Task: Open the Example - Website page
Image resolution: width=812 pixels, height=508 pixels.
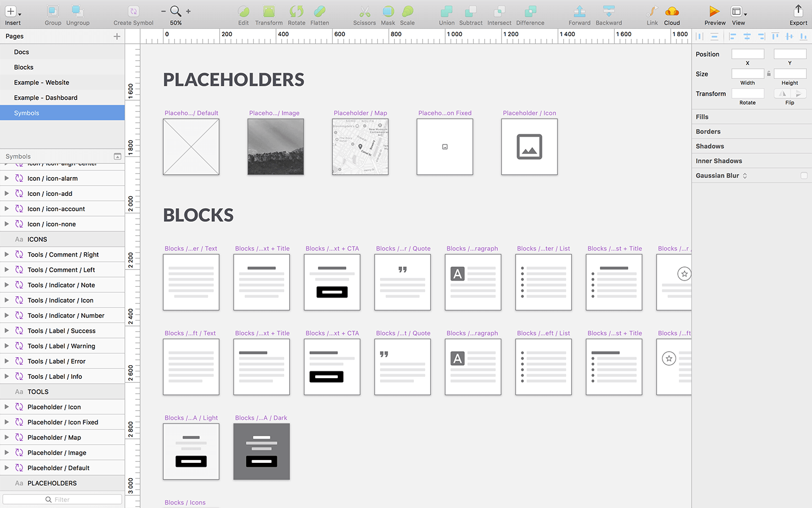Action: [62, 82]
